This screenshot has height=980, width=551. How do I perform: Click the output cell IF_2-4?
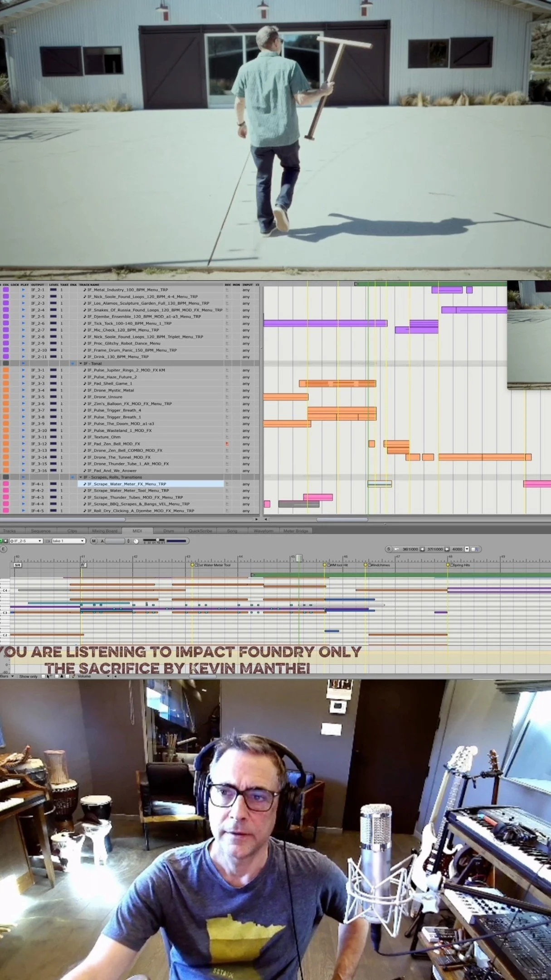coord(38,310)
